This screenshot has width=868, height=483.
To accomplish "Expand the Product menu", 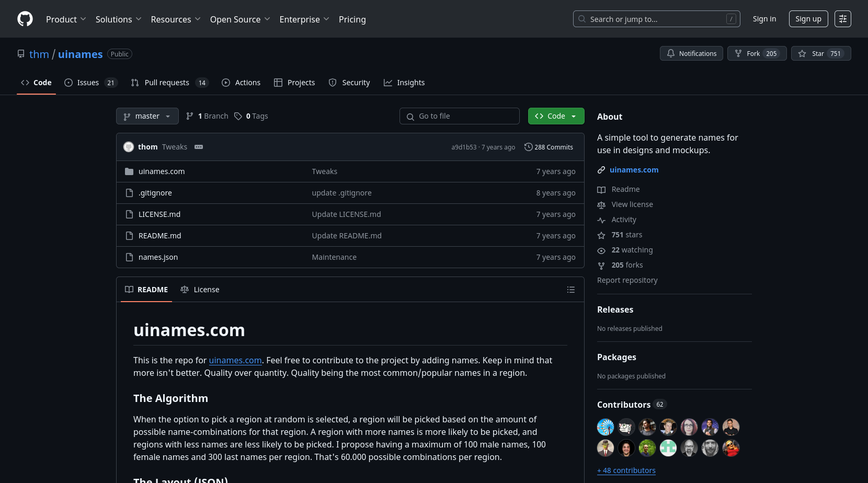I will coord(66,19).
